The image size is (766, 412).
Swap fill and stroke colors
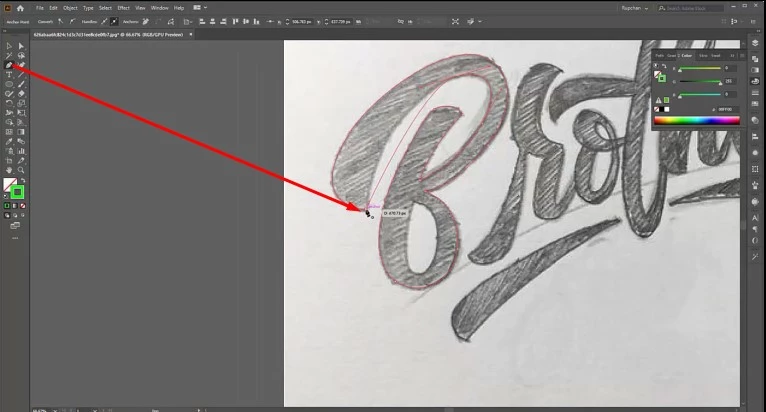point(23,181)
